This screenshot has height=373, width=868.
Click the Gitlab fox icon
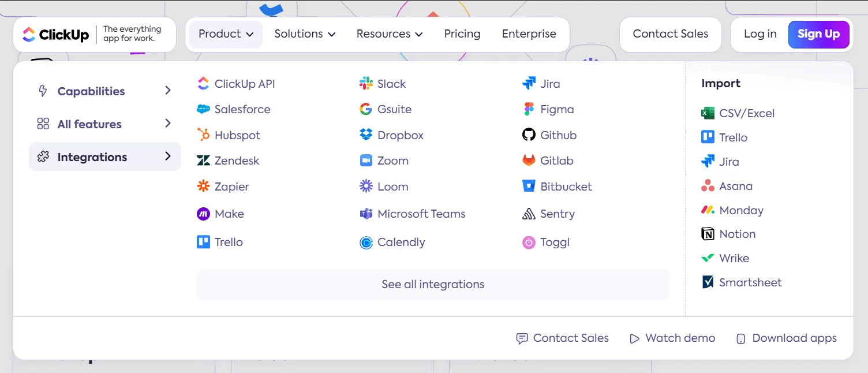(529, 161)
